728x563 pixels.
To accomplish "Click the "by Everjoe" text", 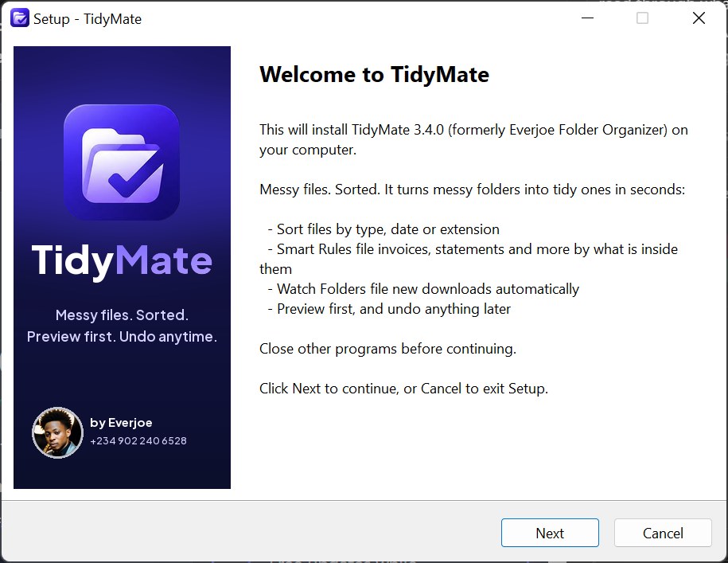I will [121, 423].
